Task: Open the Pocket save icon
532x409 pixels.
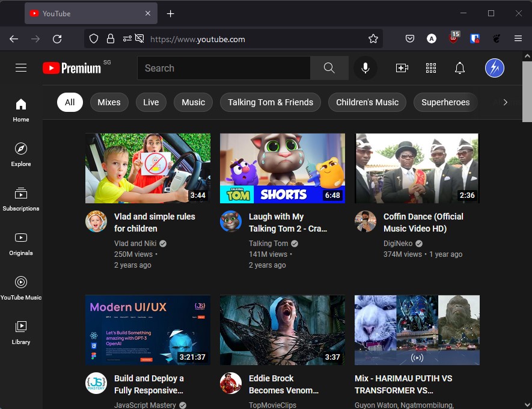Action: pyautogui.click(x=410, y=38)
